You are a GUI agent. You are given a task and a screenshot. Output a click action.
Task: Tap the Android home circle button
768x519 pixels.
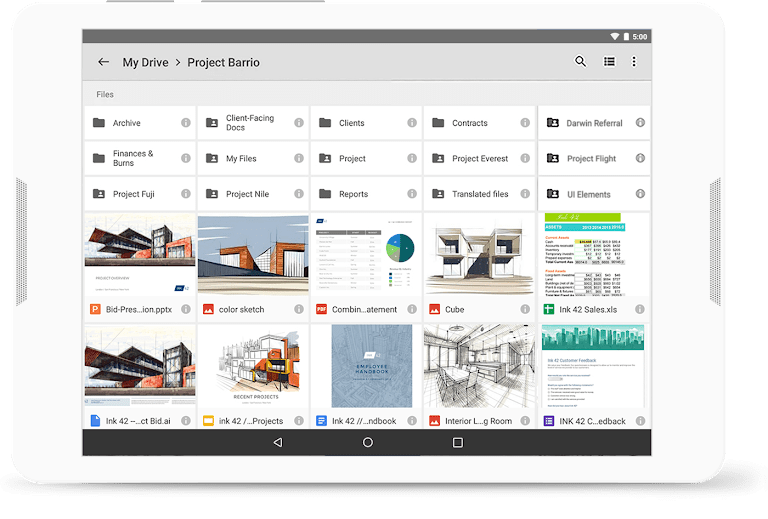coord(368,443)
